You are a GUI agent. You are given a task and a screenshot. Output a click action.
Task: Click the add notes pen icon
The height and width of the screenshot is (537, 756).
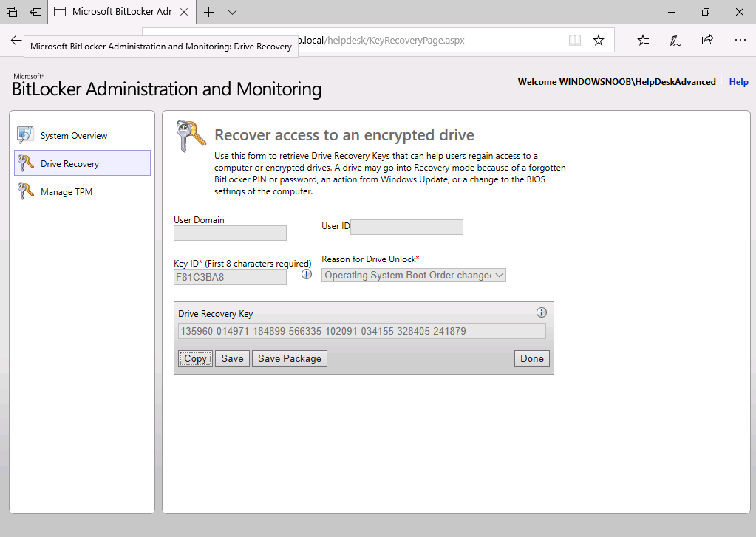coord(675,40)
